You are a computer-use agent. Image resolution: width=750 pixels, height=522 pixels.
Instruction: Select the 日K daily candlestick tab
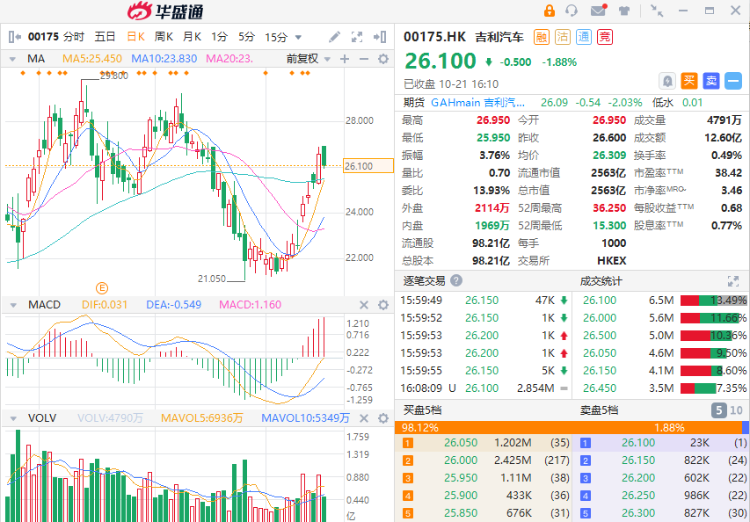(135, 37)
